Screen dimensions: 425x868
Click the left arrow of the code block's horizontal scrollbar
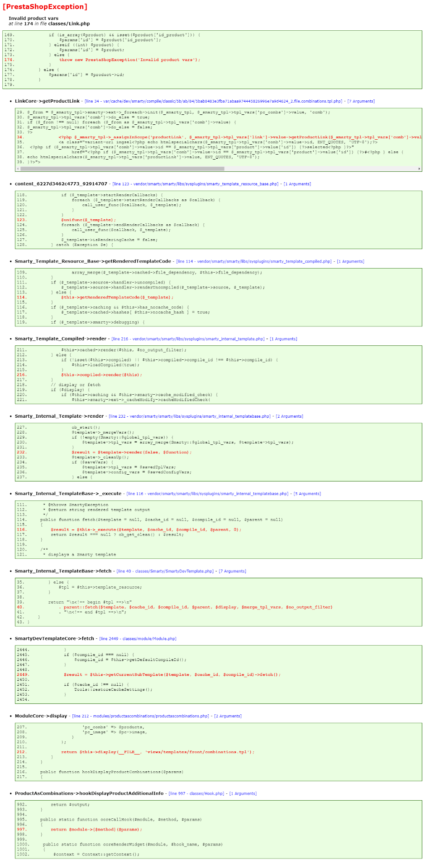coord(18,169)
